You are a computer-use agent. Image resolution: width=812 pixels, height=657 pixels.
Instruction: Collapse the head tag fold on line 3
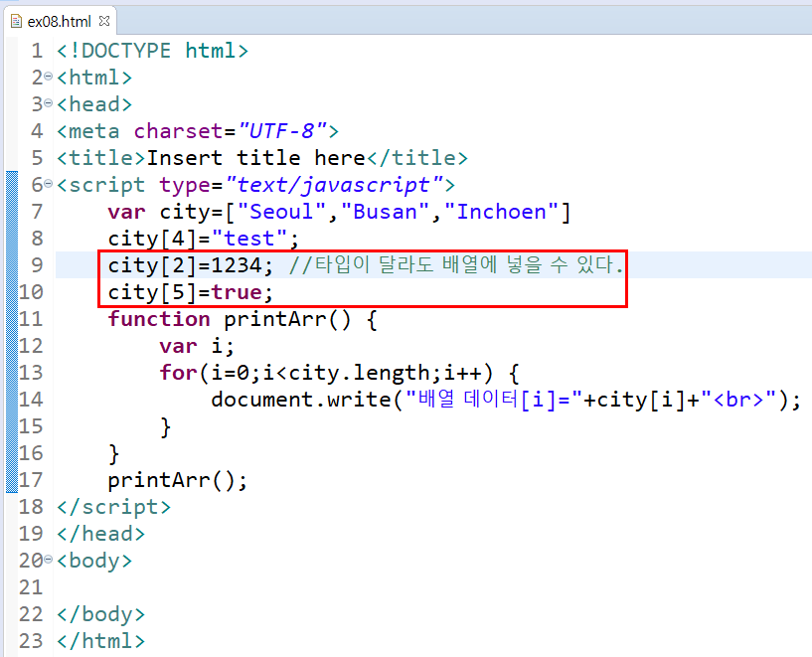[x=48, y=103]
